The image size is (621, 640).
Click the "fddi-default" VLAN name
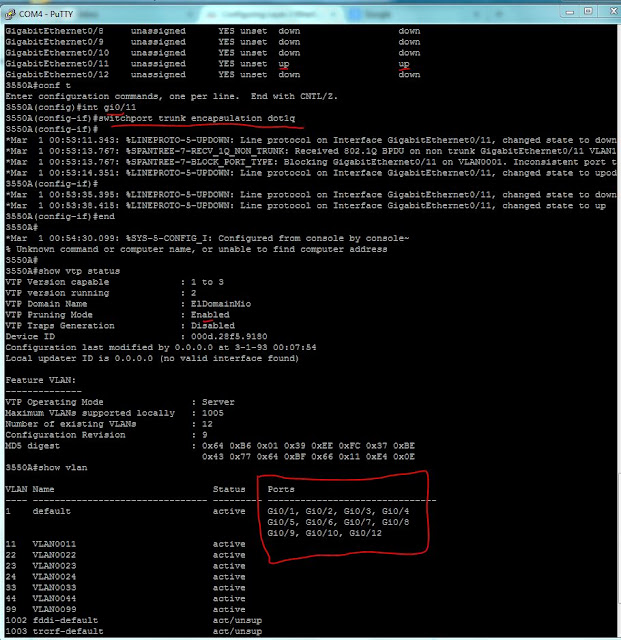point(65,621)
